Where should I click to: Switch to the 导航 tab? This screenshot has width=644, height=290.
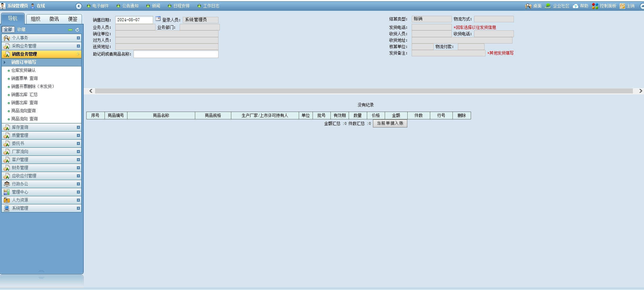tap(13, 19)
